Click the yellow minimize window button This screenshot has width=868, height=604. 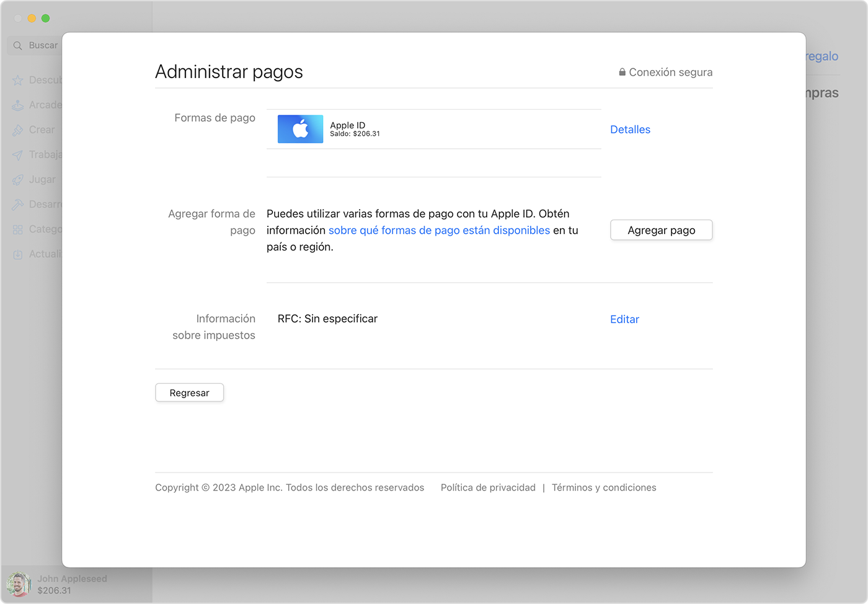32,19
